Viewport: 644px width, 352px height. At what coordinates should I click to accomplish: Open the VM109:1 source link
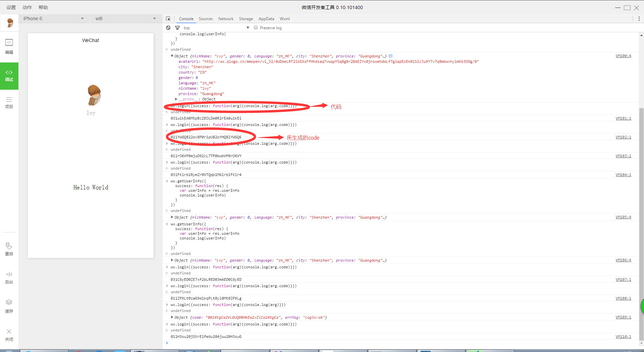coord(623,317)
